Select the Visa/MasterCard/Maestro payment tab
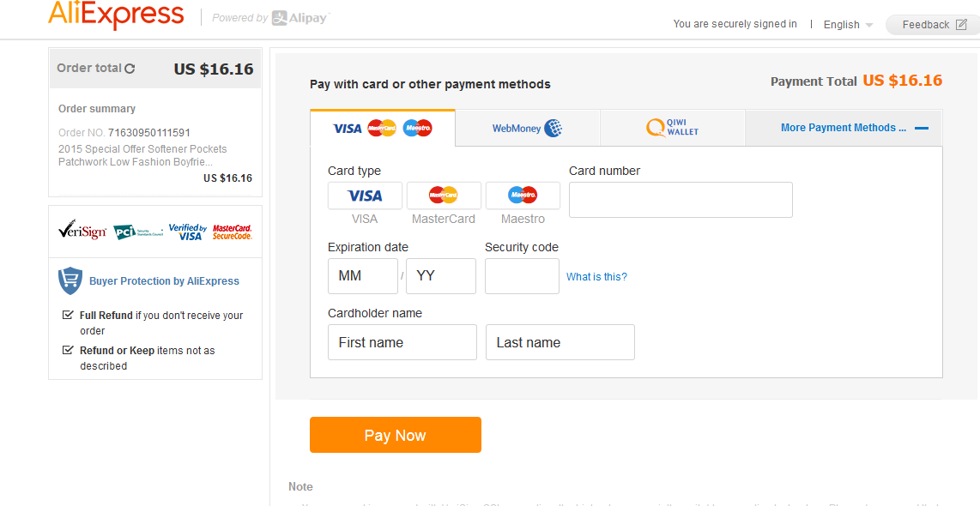The height and width of the screenshot is (506, 980). [383, 128]
